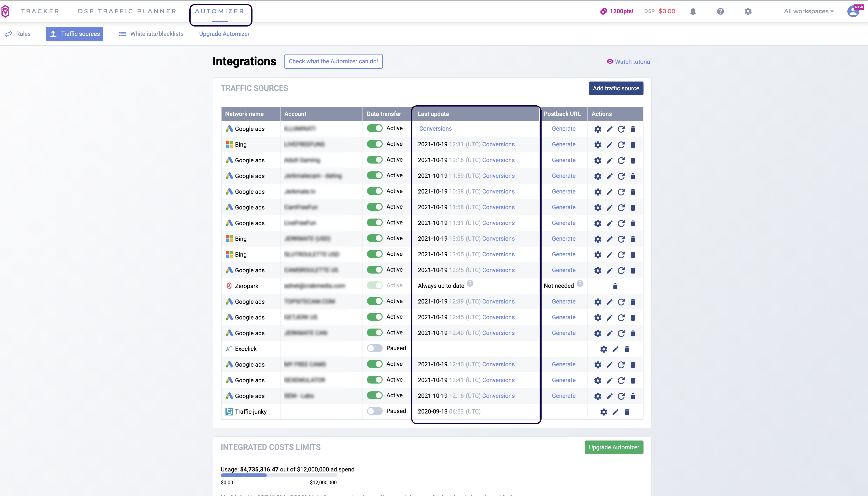Switch to the Tracker tab
Image resolution: width=868 pixels, height=496 pixels.
(x=40, y=11)
